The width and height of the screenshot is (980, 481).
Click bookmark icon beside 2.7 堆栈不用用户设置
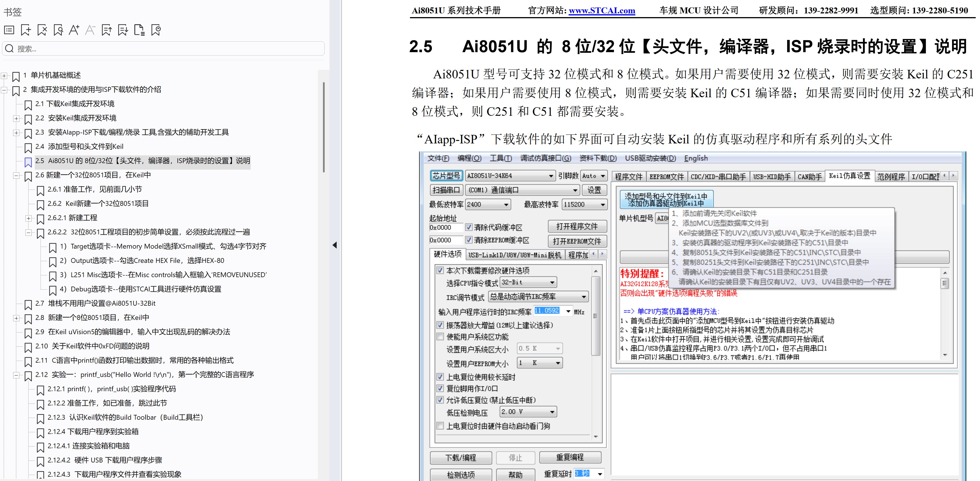click(28, 305)
